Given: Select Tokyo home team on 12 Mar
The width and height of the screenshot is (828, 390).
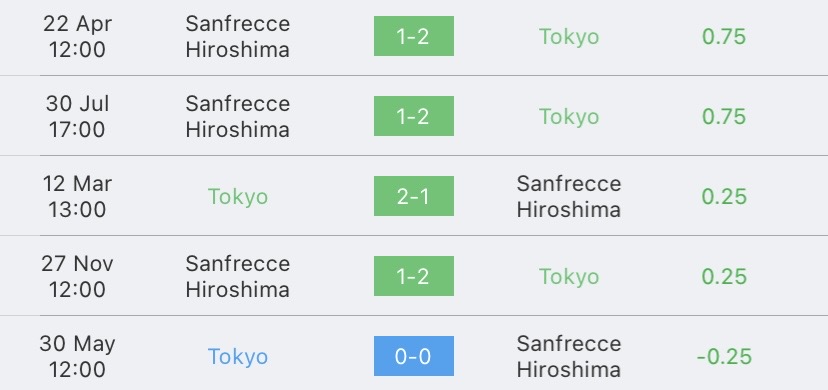Looking at the screenshot, I should [x=238, y=197].
